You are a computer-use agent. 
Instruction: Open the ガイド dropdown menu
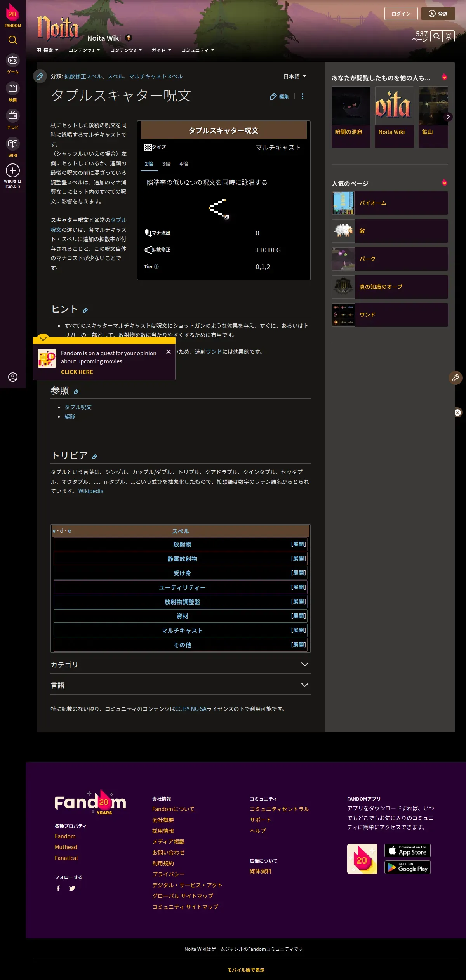click(x=161, y=50)
